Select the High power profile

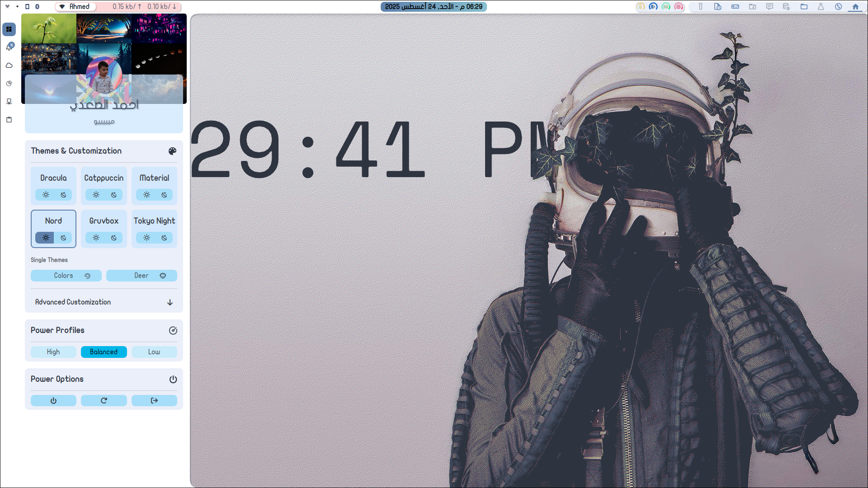tap(53, 352)
